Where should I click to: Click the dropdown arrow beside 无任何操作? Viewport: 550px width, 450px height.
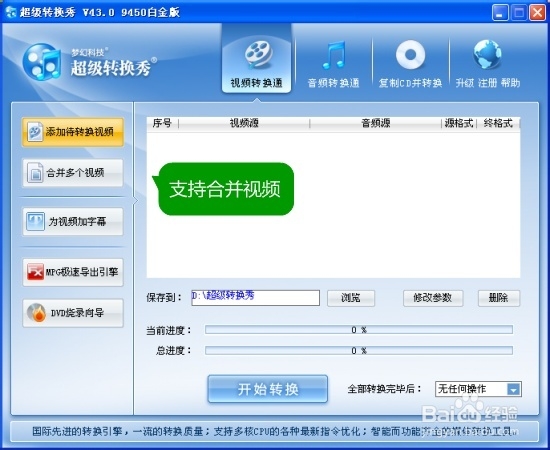coord(513,389)
